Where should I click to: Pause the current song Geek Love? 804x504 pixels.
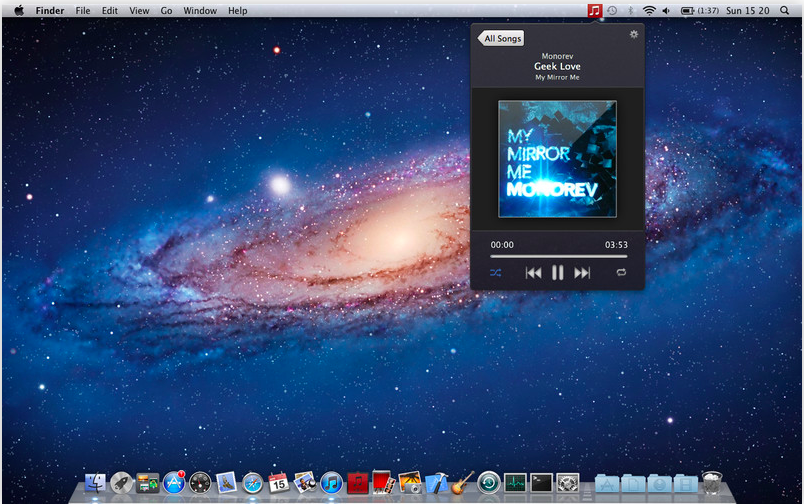(557, 273)
